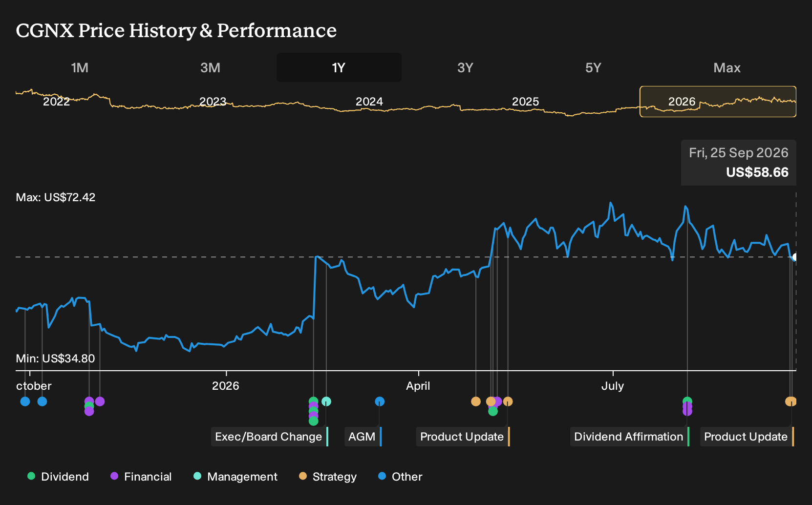Click the April axis label
Screen dimensions: 812x505
(418, 386)
